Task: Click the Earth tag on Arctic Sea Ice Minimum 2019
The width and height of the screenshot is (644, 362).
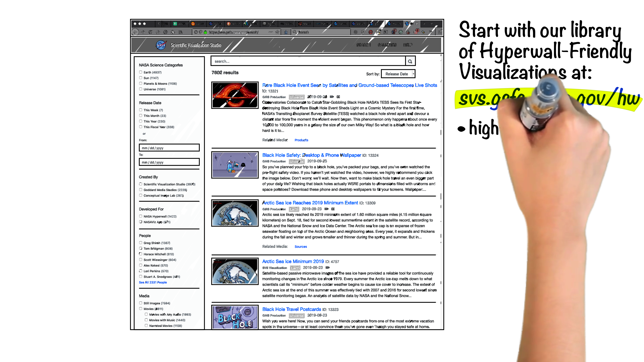Action: tap(295, 268)
